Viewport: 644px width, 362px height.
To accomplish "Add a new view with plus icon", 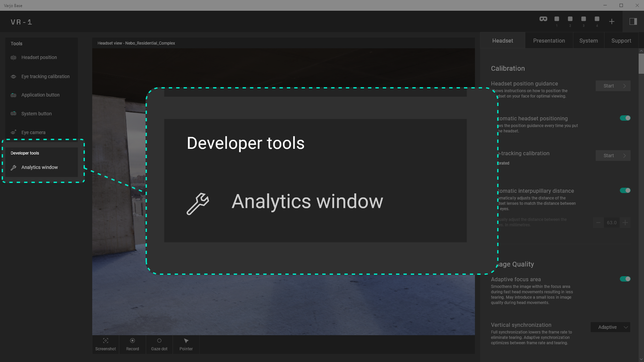I will point(612,21).
